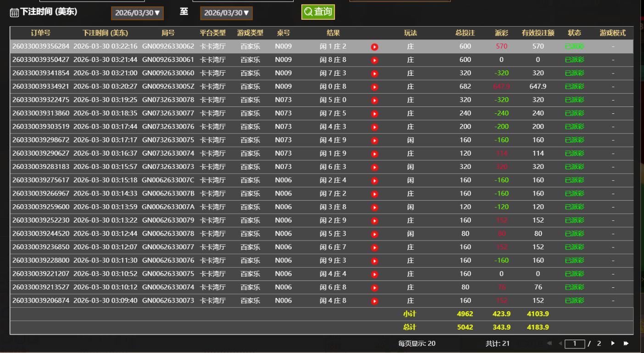
Task: Click the 下注时间 (美东) column header
Action: [105, 33]
